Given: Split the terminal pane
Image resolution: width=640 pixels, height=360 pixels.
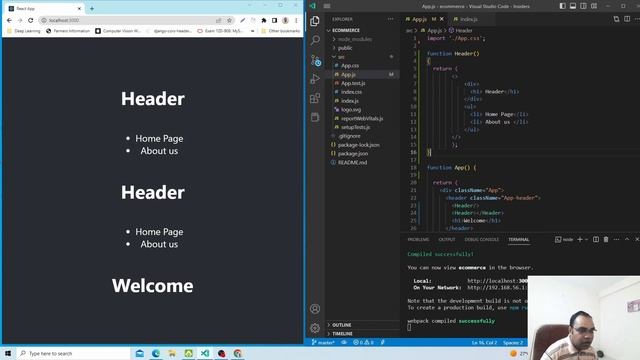Looking at the screenshot, I should [x=596, y=240].
